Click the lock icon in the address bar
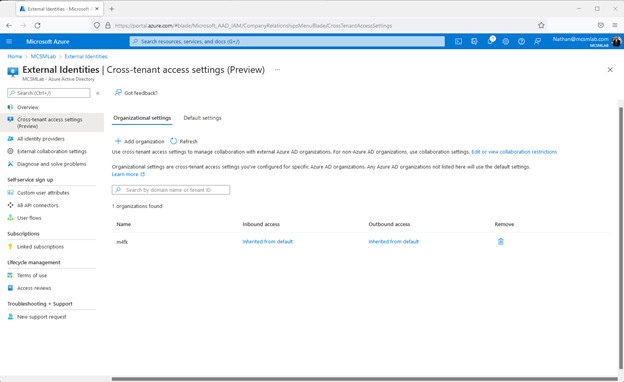Image resolution: width=624 pixels, height=382 pixels. click(x=107, y=25)
